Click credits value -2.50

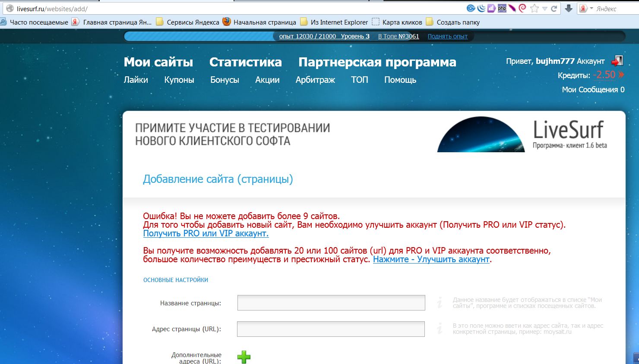[x=604, y=75]
